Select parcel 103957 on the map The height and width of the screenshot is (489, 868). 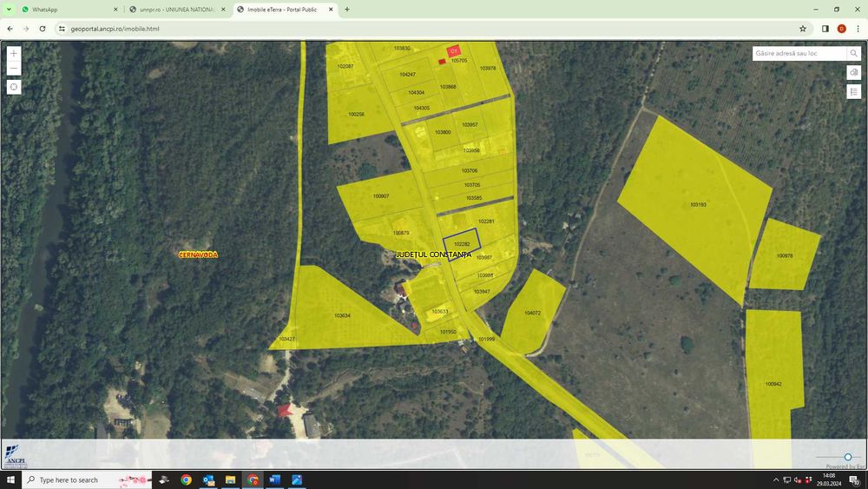click(x=470, y=124)
